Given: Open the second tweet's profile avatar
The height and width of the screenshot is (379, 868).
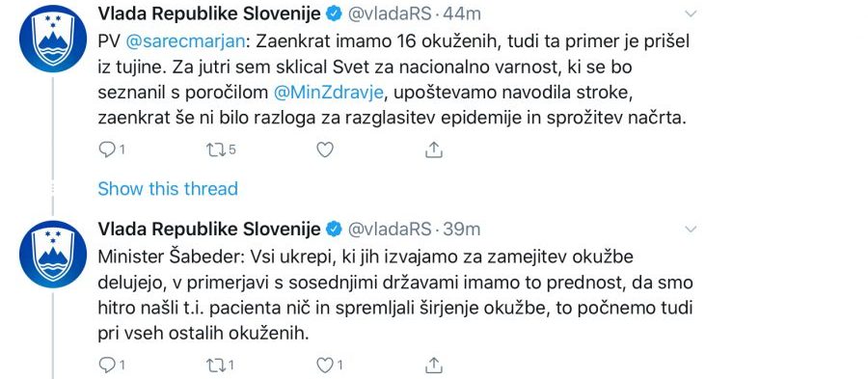Looking at the screenshot, I should pyautogui.click(x=53, y=254).
